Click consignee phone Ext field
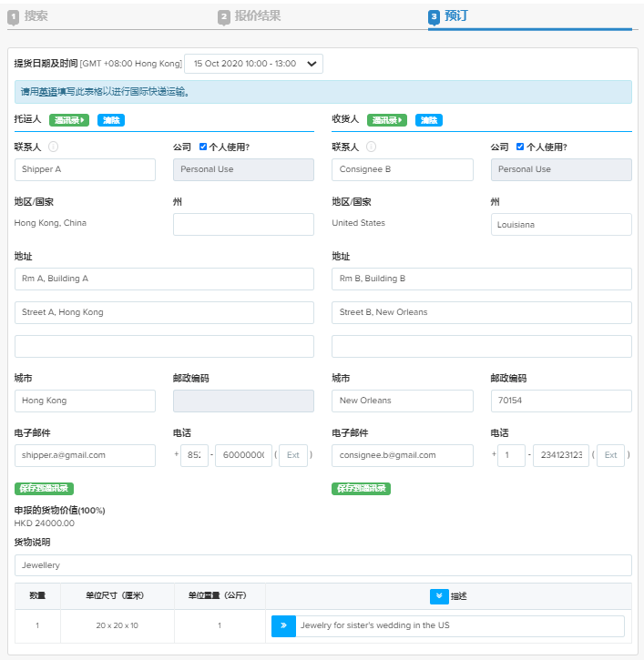The image size is (644, 660). 610,455
